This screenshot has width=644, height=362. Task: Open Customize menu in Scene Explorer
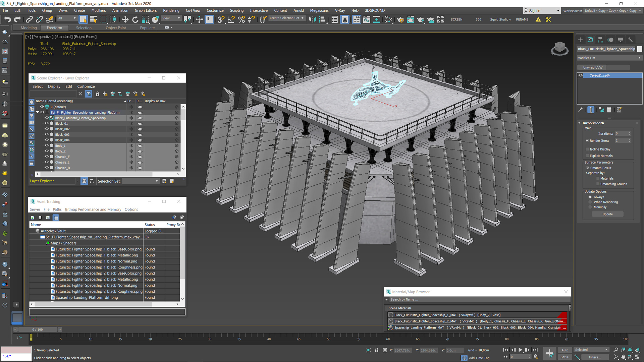pyautogui.click(x=86, y=86)
